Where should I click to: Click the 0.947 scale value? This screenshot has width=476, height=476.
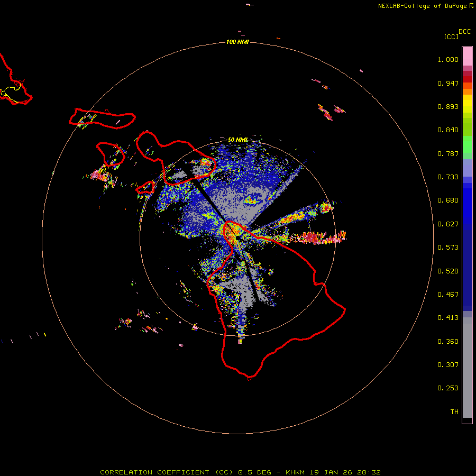(448, 83)
